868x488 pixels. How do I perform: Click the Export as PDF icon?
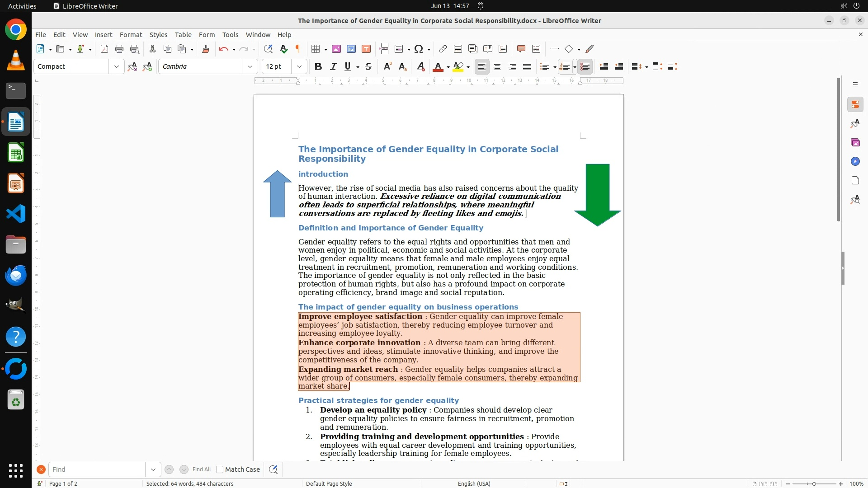tap(104, 49)
